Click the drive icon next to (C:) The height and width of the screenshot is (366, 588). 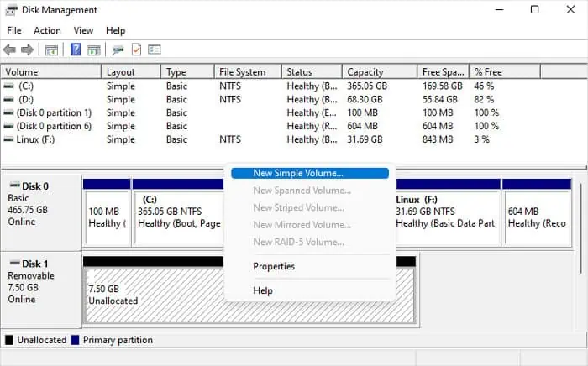[8, 86]
